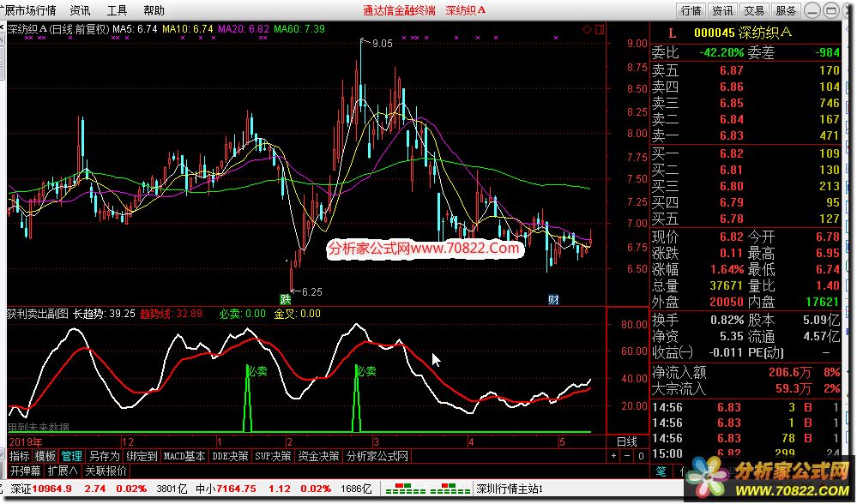The image size is (857, 504).
Task: Click the 净流入额 206.6万 row
Action: coord(745,372)
